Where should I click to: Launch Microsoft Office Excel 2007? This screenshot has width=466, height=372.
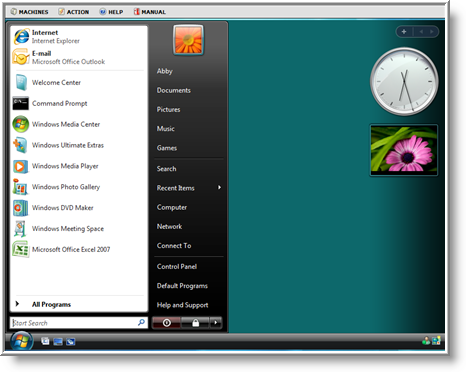(79, 249)
